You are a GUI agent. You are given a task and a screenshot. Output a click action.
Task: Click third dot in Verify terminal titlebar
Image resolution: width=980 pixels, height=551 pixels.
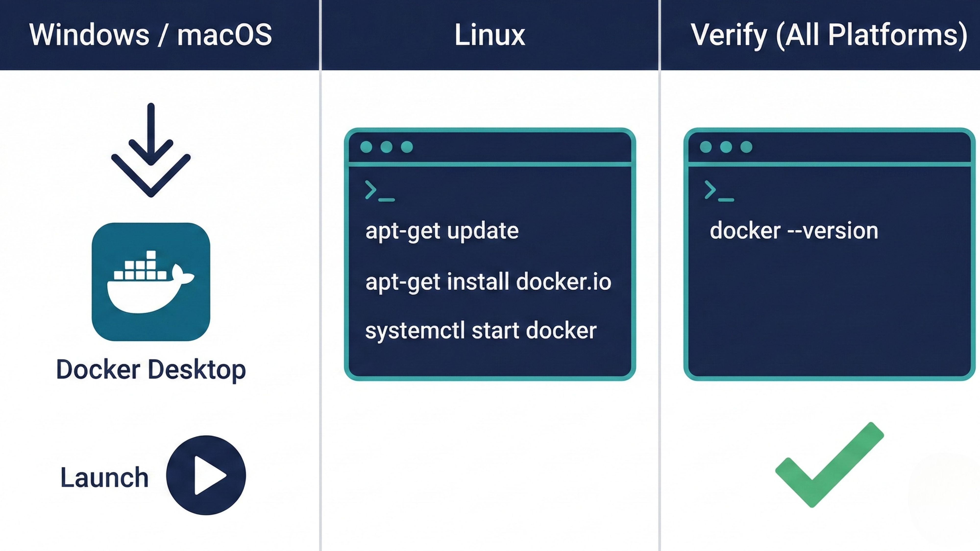pyautogui.click(x=746, y=147)
